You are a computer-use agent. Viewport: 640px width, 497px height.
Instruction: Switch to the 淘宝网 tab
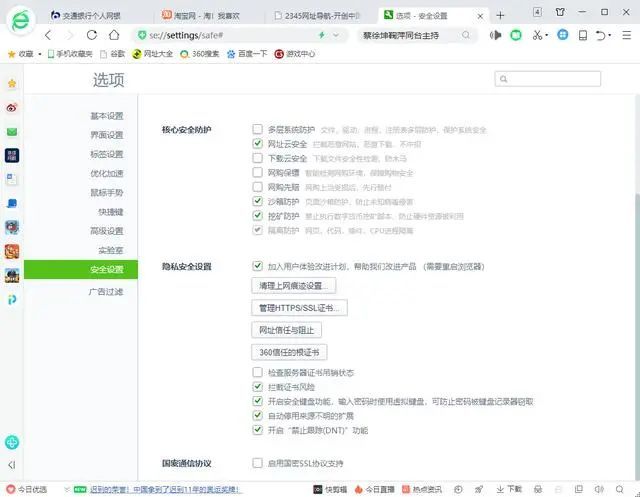(x=201, y=16)
